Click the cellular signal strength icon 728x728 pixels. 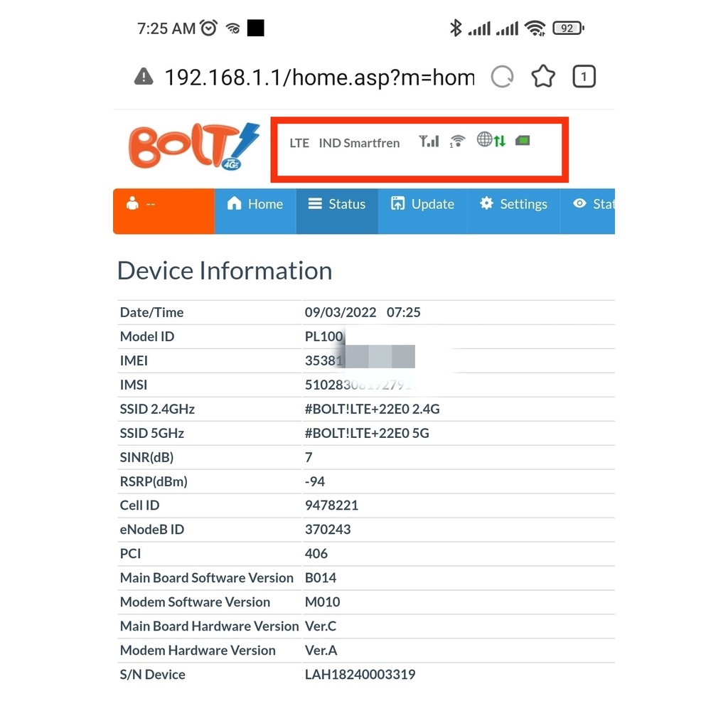point(429,141)
